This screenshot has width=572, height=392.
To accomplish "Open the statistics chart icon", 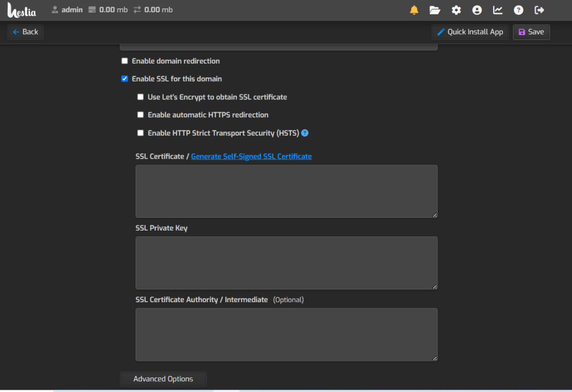I will tap(498, 10).
